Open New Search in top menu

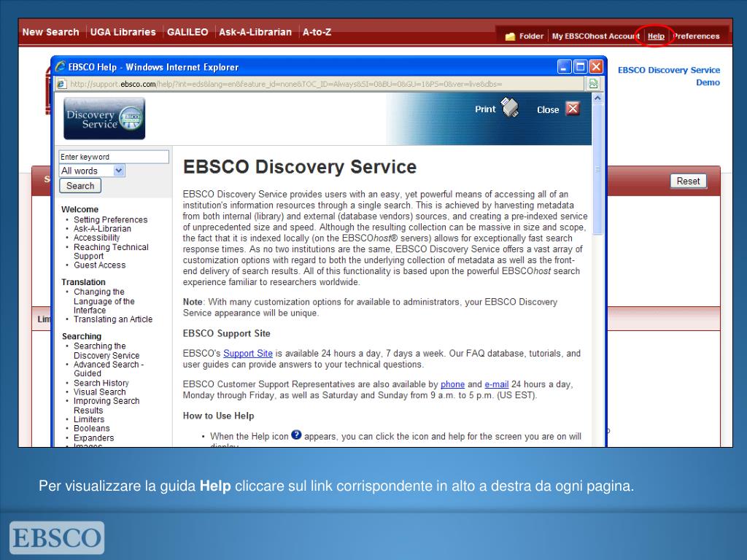(50, 32)
